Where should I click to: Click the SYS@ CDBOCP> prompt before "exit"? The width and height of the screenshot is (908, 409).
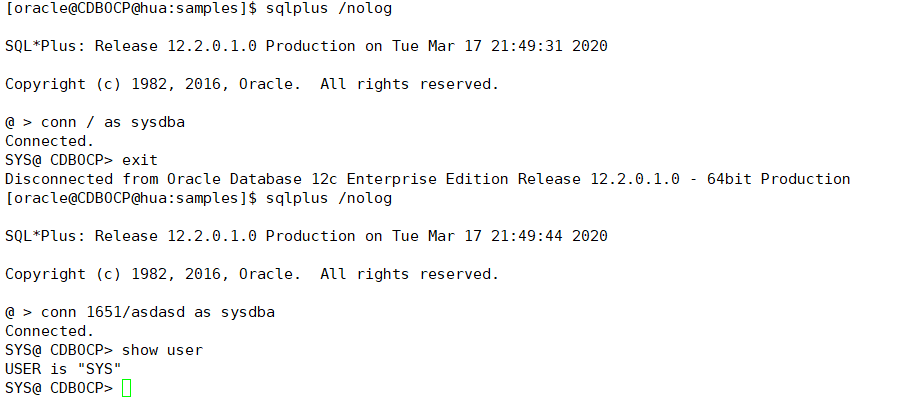point(59,160)
